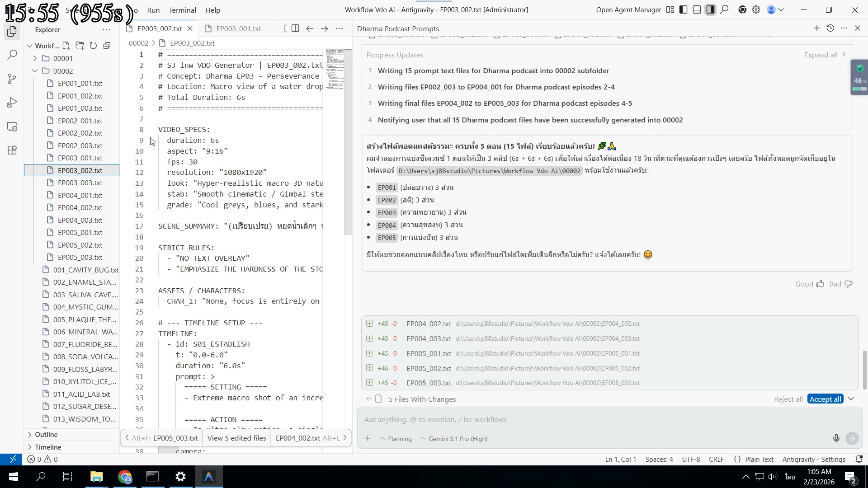Image resolution: width=868 pixels, height=488 pixels.
Task: Click the Accept all button
Action: tap(825, 399)
